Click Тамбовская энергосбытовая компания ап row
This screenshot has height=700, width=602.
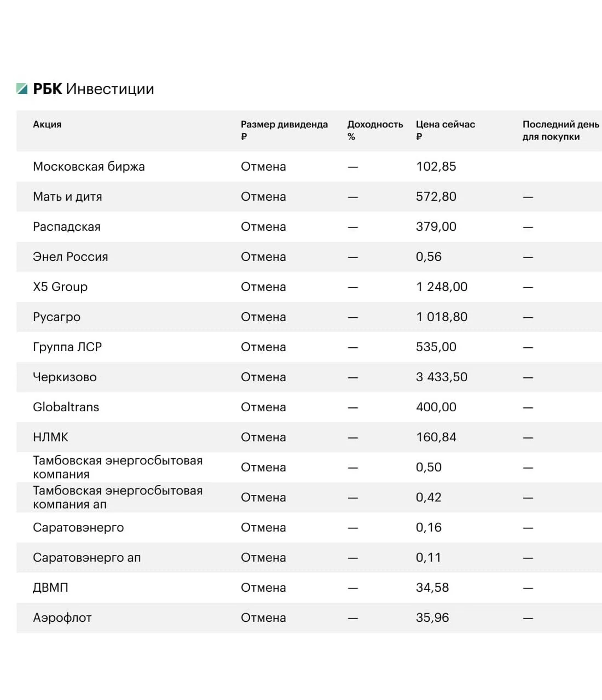tap(309, 497)
